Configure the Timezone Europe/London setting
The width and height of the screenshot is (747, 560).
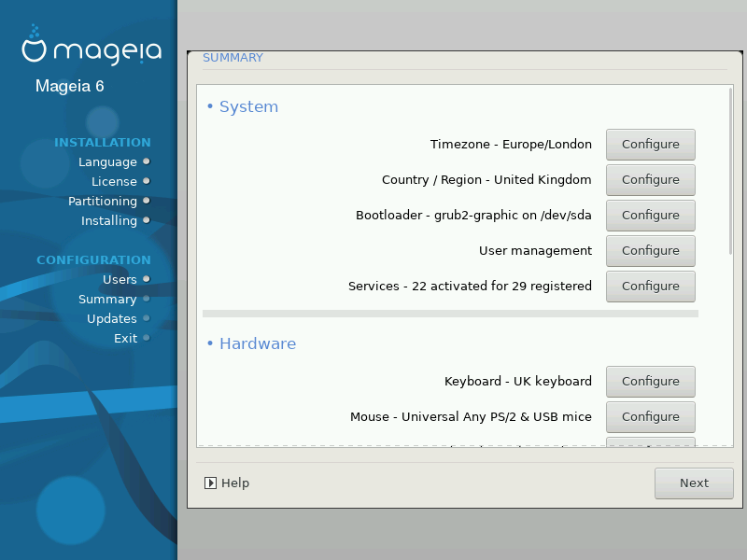point(650,145)
